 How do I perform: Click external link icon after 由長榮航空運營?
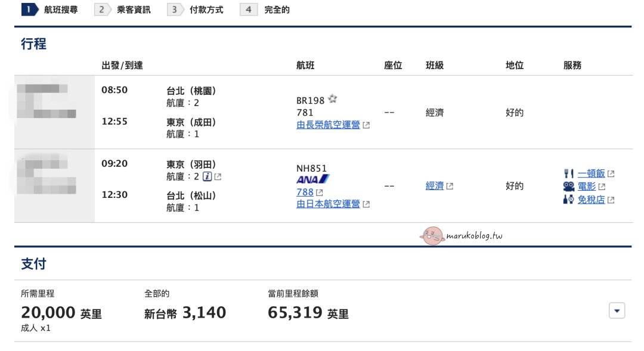coord(366,125)
